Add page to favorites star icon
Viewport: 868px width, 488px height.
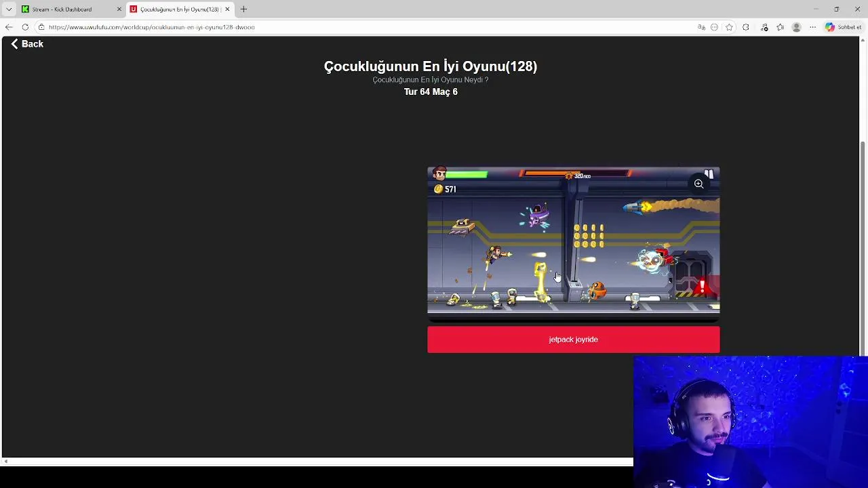click(729, 27)
